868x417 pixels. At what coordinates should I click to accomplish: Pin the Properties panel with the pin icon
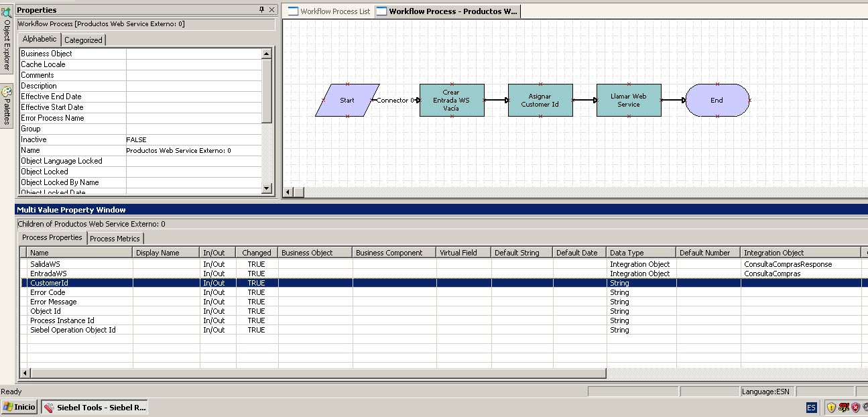tap(261, 9)
